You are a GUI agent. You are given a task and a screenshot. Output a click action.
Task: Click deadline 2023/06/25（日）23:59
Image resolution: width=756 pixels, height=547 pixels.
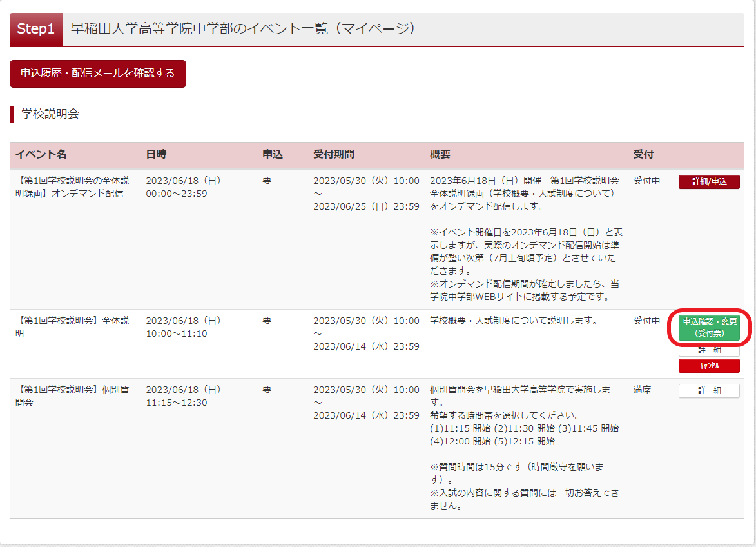(x=367, y=206)
